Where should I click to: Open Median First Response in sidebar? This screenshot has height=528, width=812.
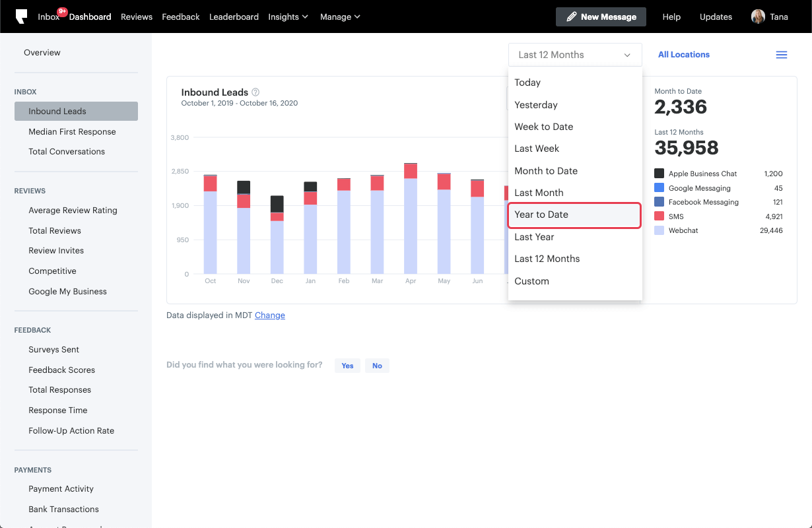pos(72,132)
